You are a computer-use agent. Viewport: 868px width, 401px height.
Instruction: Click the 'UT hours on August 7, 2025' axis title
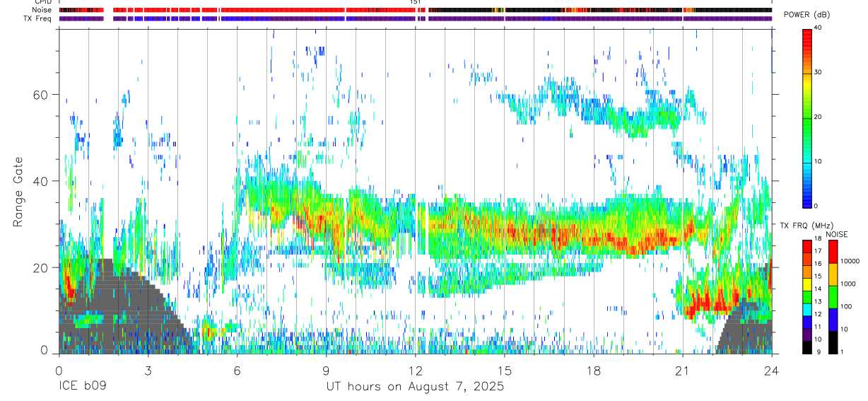[415, 387]
